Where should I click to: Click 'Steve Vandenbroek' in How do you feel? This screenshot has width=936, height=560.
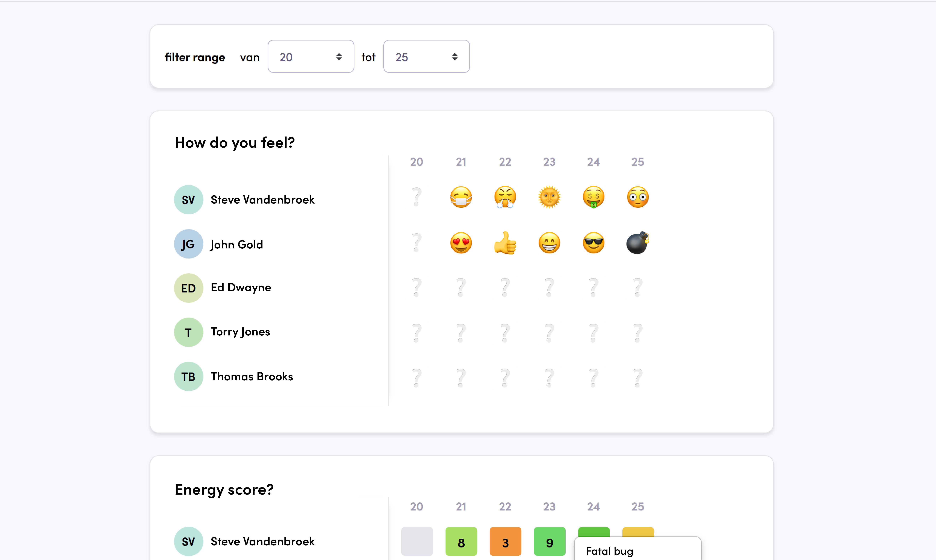click(263, 200)
